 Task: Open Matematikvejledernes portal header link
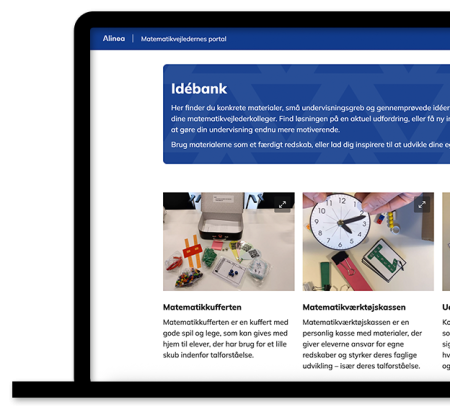point(183,39)
